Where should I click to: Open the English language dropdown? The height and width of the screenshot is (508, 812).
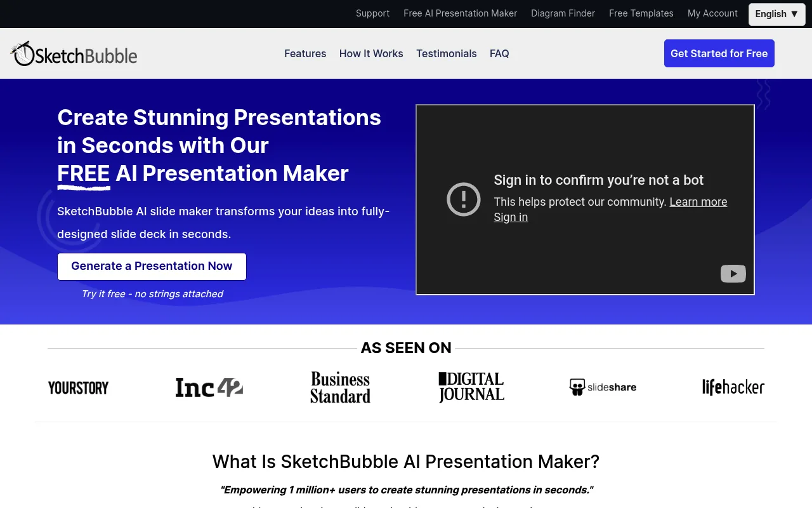tap(777, 14)
